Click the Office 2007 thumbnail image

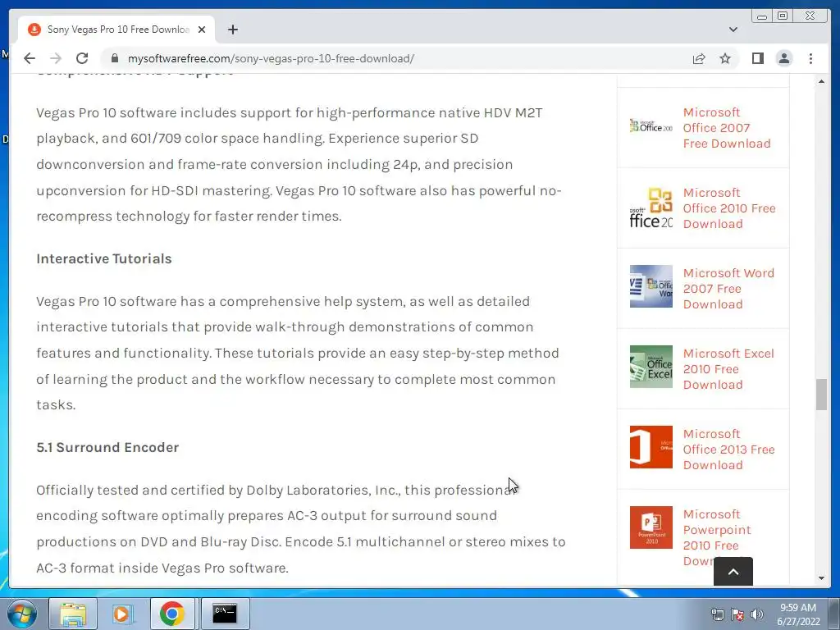(651, 126)
